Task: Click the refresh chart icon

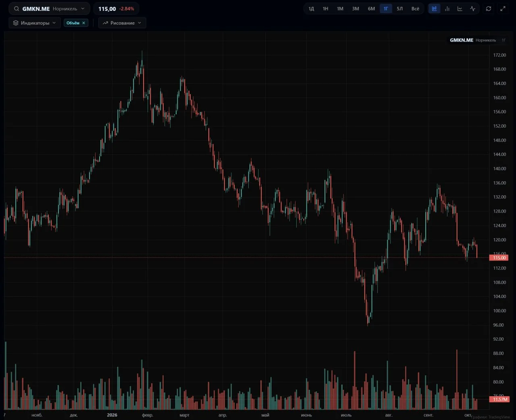Action: [x=489, y=8]
